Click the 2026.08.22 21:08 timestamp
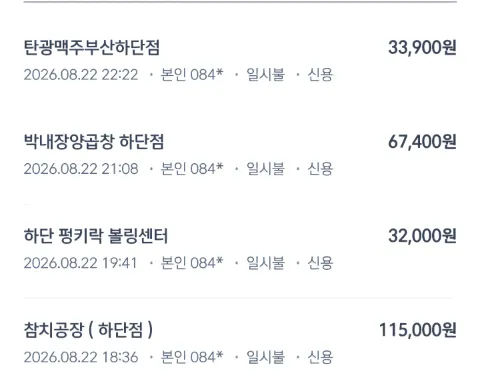This screenshot has height=389, width=480. [81, 169]
